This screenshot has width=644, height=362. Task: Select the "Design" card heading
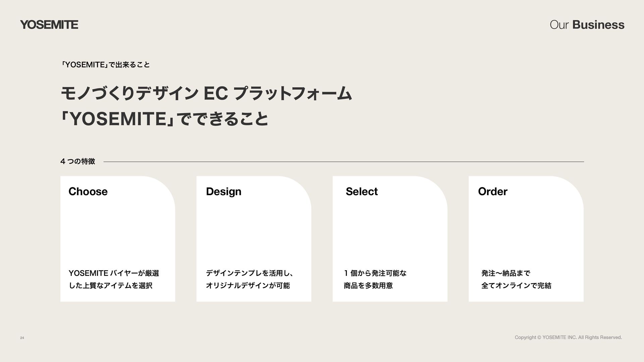point(224,191)
